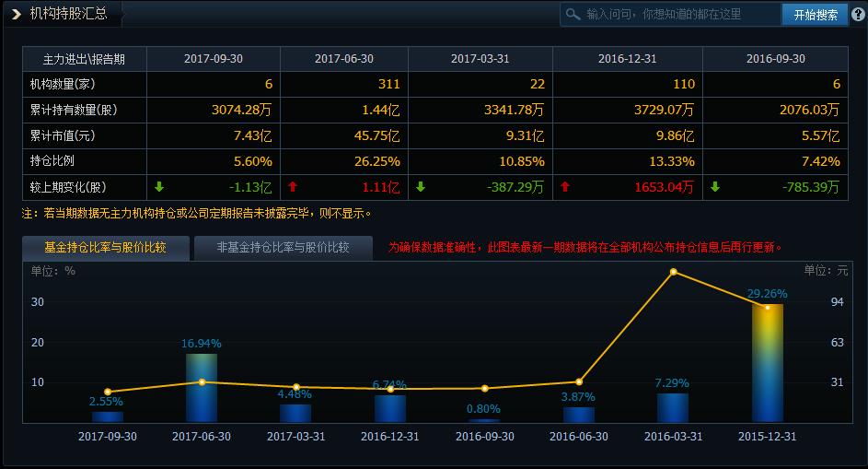The image size is (868, 469).
Task: Click the 16.94% bar for 2017-06-30
Action: tap(202, 388)
